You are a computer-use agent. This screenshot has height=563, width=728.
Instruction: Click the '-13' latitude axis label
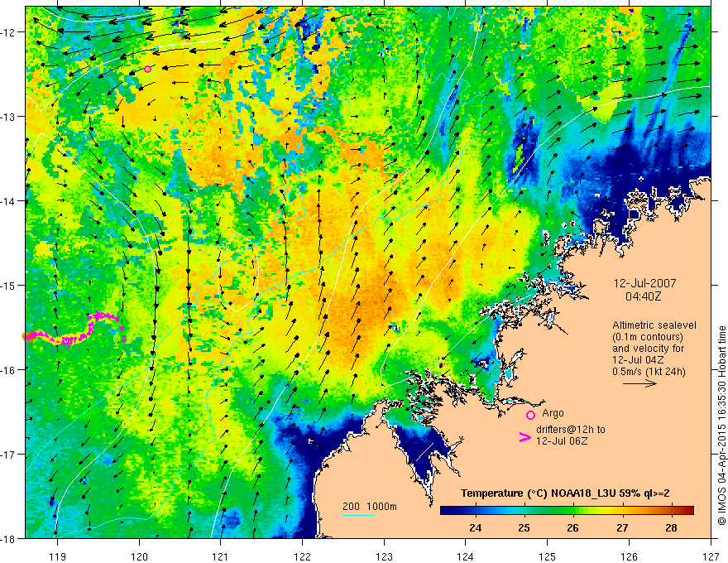pos(8,117)
